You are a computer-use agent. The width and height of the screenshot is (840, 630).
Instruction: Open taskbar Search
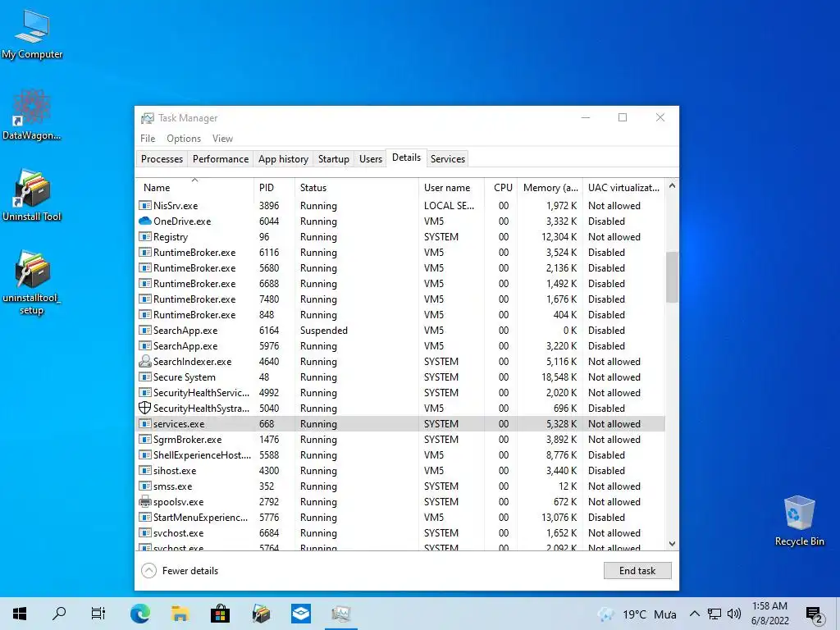[x=59, y=614]
